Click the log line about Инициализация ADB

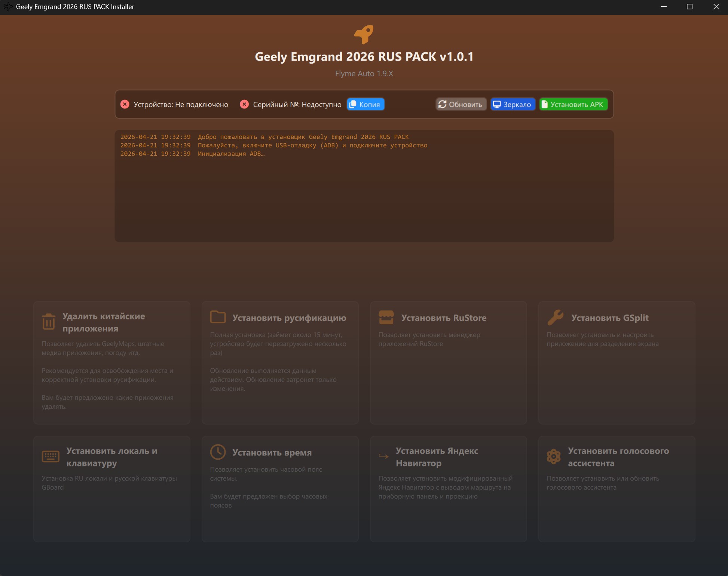tap(192, 154)
